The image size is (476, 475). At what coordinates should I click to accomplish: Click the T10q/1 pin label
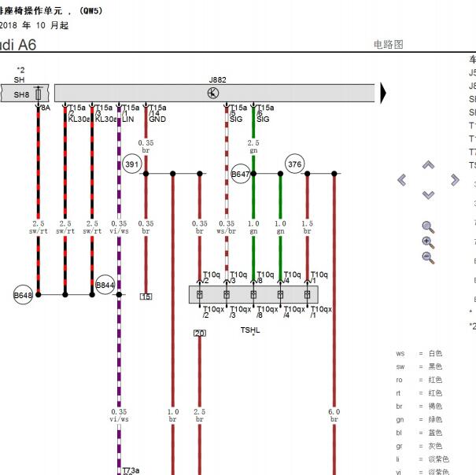tap(319, 278)
